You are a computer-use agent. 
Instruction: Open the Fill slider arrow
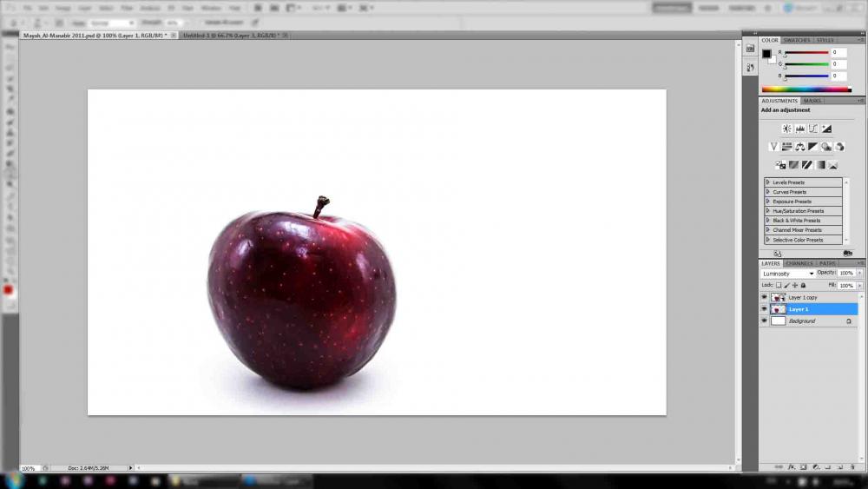pyautogui.click(x=859, y=286)
